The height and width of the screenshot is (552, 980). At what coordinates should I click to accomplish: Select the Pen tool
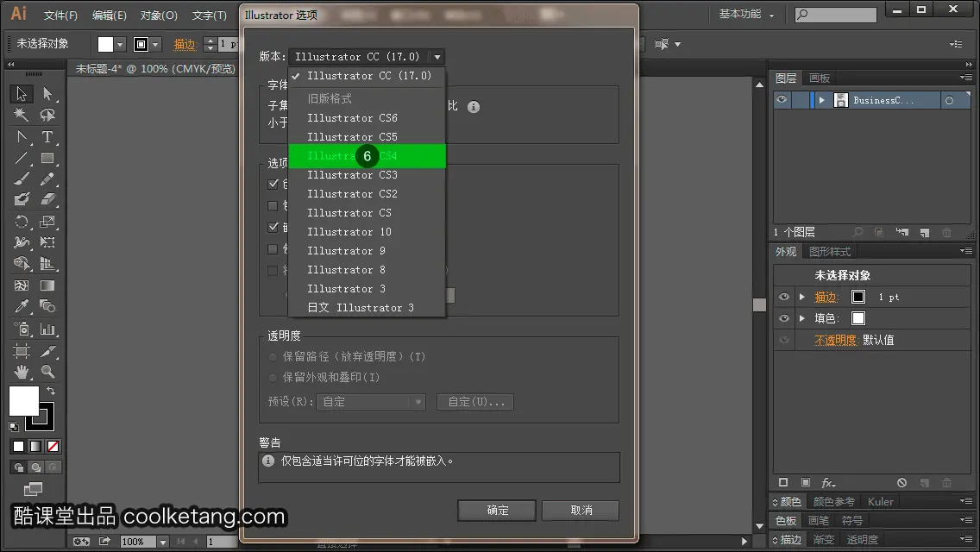[22, 136]
